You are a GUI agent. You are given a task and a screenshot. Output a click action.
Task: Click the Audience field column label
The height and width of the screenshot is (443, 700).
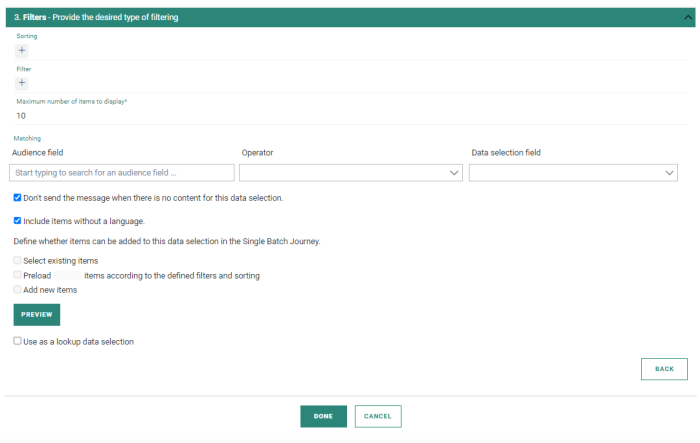tap(37, 152)
